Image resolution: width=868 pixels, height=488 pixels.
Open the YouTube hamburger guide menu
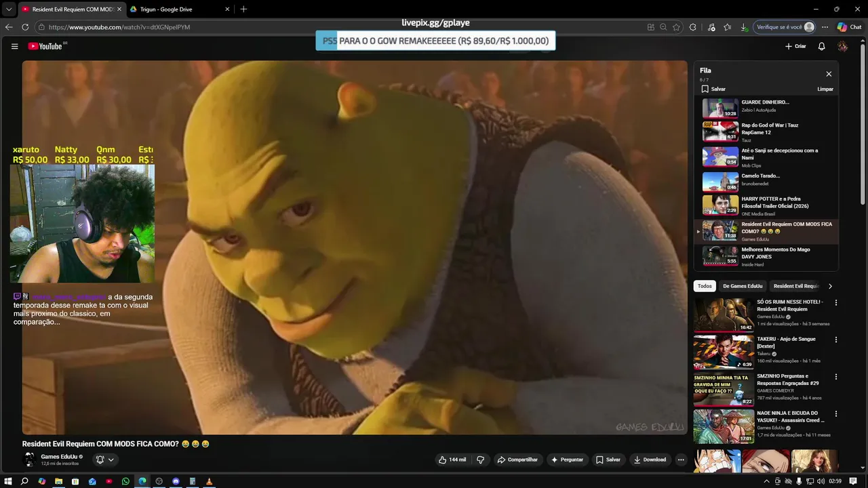14,46
